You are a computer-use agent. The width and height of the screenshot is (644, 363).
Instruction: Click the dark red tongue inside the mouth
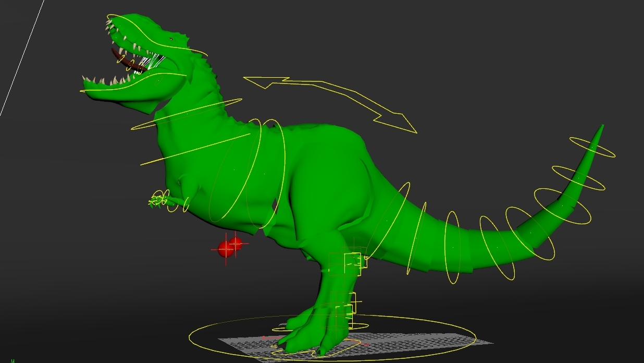click(x=128, y=62)
